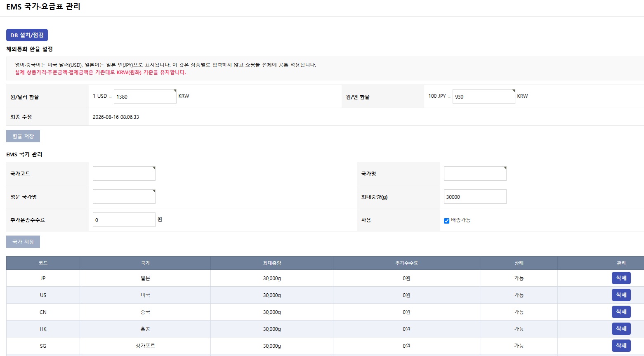Click the last-modified timestamp 2026-08-16 08:06:33
The image size is (644, 356).
pos(116,117)
